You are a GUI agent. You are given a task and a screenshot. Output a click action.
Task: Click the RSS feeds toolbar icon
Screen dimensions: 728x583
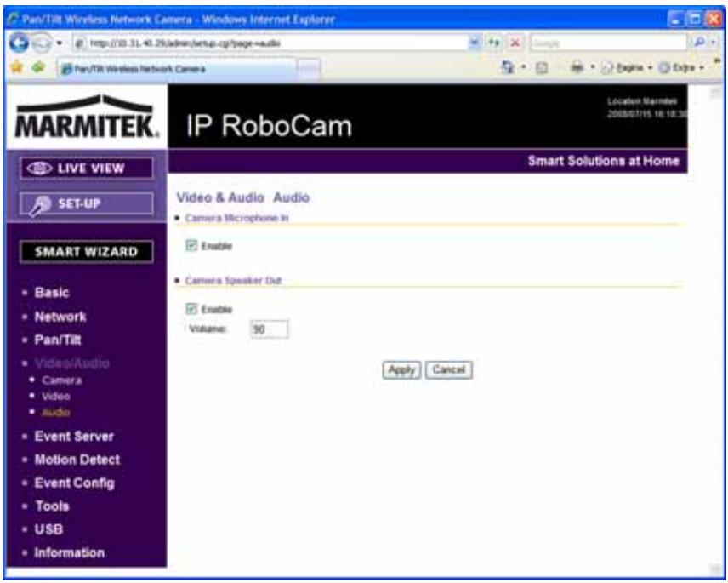pyautogui.click(x=542, y=68)
